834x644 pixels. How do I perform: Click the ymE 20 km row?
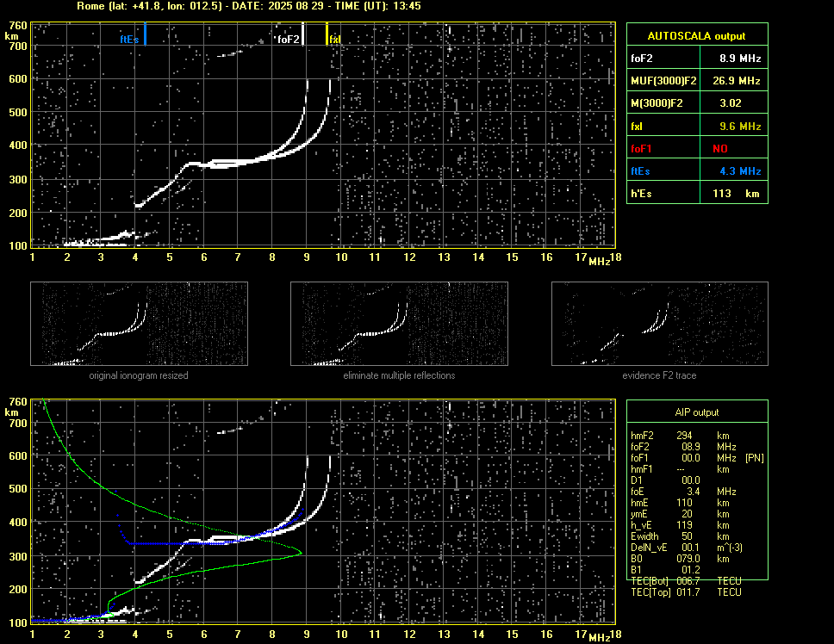(681, 514)
